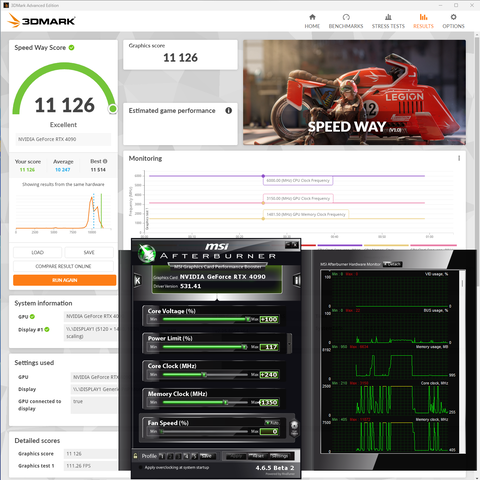Open the Monitoring panel three-dot menu

click(459, 158)
